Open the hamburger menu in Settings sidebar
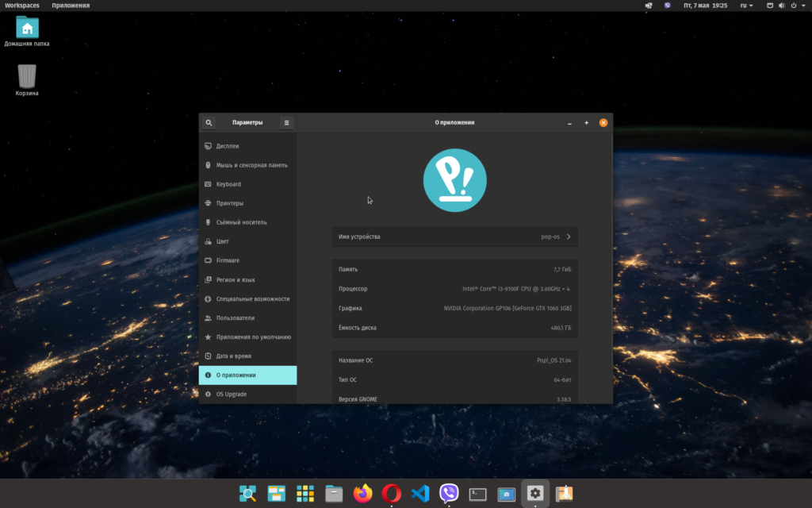Screen dimensions: 812x508 [x=287, y=123]
